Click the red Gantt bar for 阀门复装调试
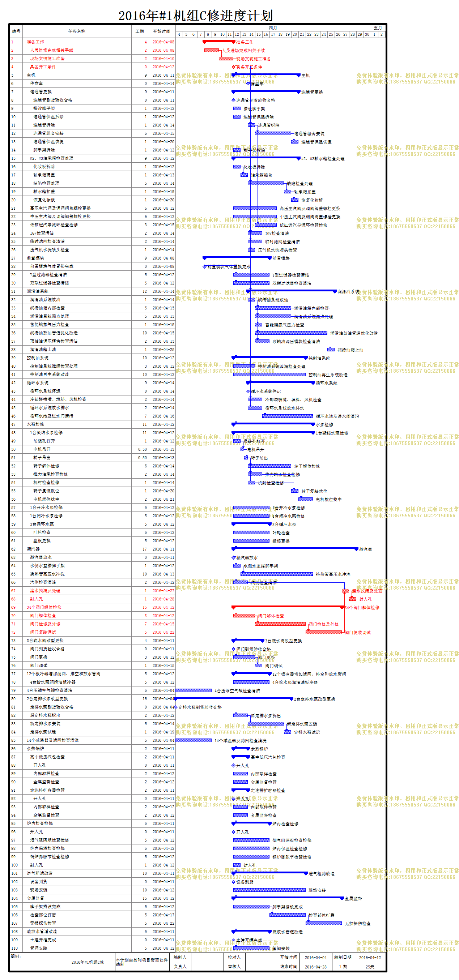The image size is (459, 980). [324, 632]
